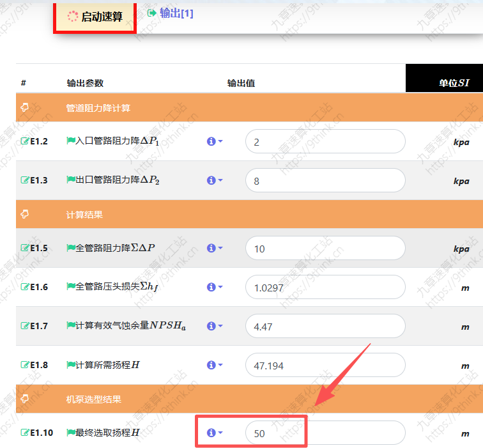Viewport: 483px width, 448px height.
Task: Click the E1.2 row label
Action: 39,141
